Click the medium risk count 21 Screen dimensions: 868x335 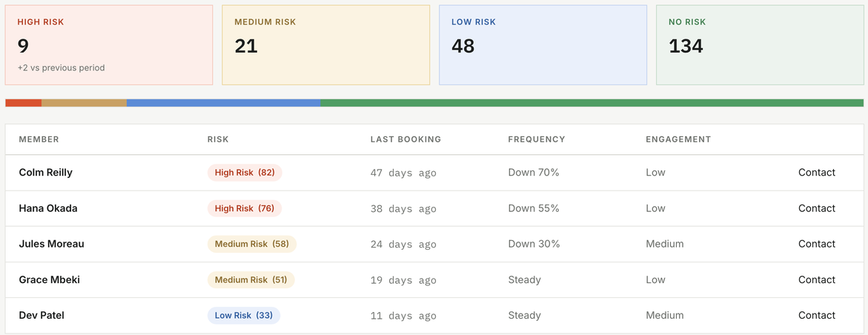(x=246, y=45)
